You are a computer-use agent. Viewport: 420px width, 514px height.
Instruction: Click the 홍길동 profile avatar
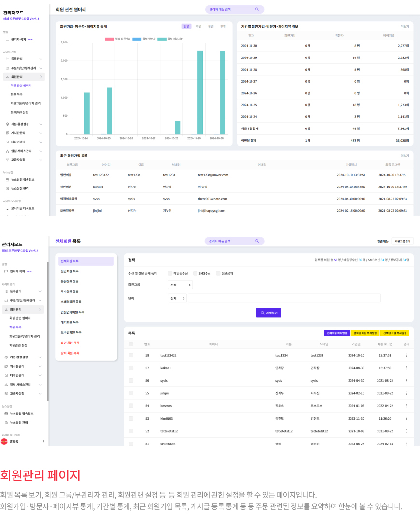4,442
